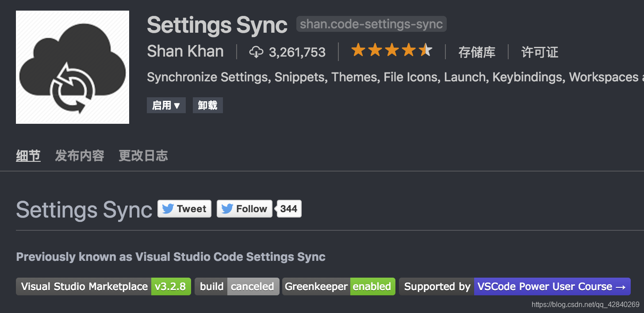Uninstall the extension with 卸载 button

pyautogui.click(x=208, y=105)
